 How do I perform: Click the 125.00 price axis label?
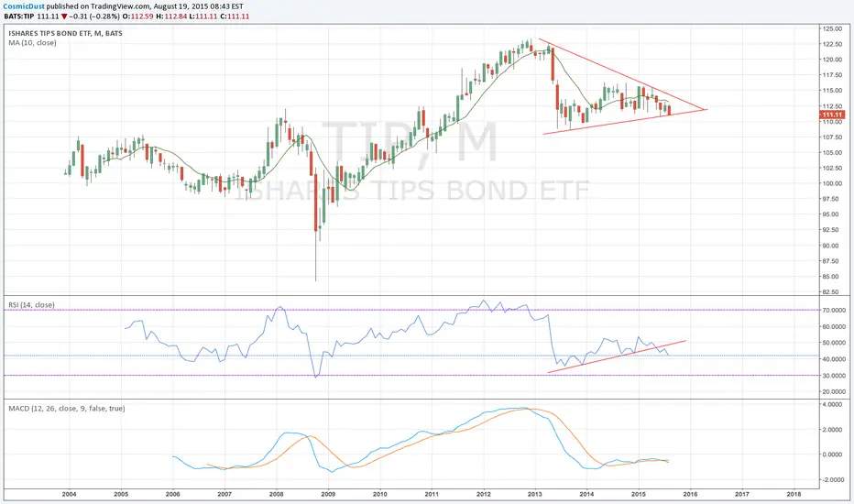pyautogui.click(x=833, y=28)
